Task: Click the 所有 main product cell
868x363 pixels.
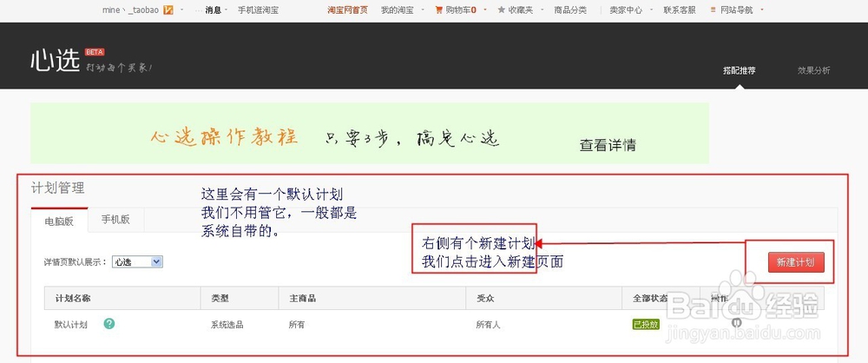Action: click(296, 325)
